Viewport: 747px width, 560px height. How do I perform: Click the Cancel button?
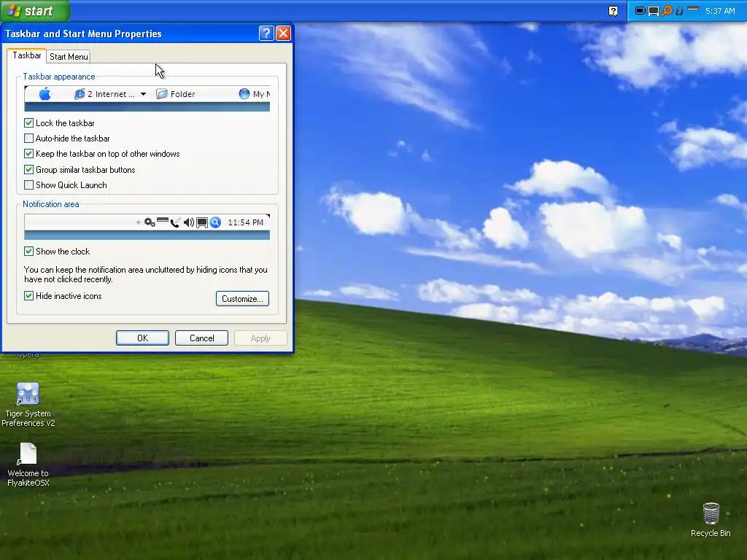(201, 338)
